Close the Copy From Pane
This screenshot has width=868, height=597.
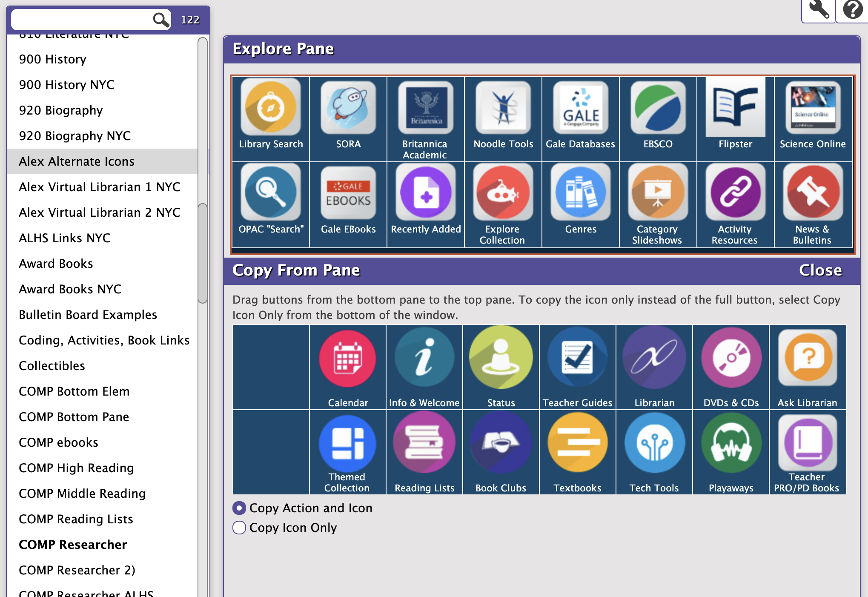pos(820,270)
